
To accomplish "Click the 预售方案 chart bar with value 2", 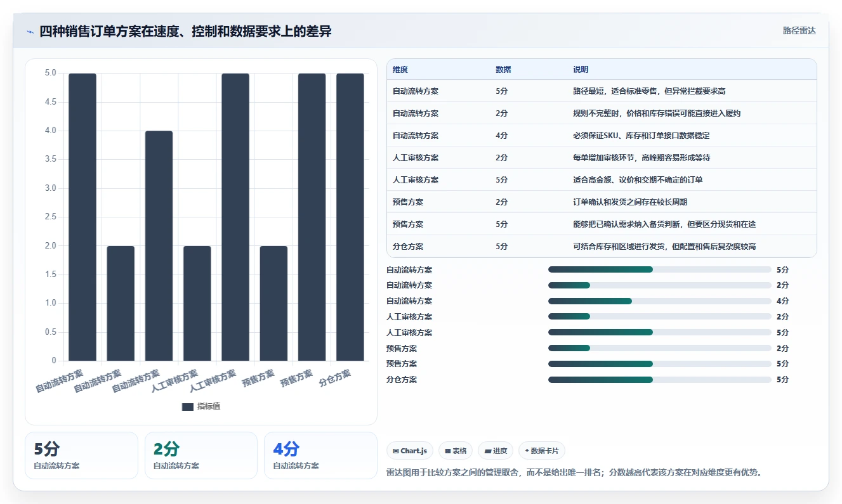I will pos(273,304).
